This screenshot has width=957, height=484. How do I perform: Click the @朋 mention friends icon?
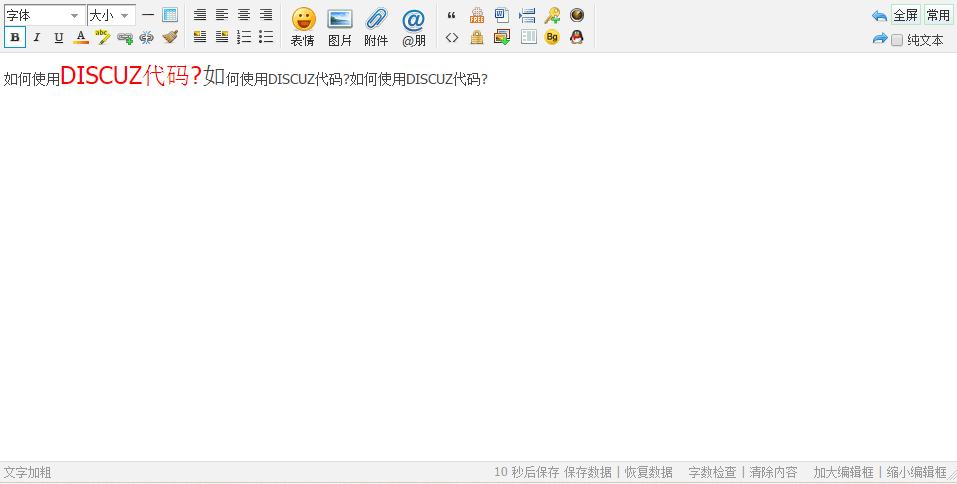coord(413,26)
